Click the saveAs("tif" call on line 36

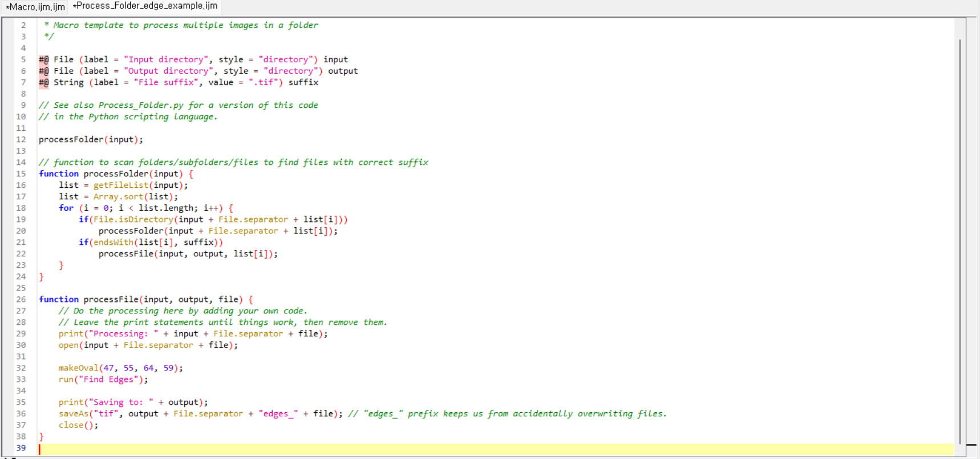point(201,413)
